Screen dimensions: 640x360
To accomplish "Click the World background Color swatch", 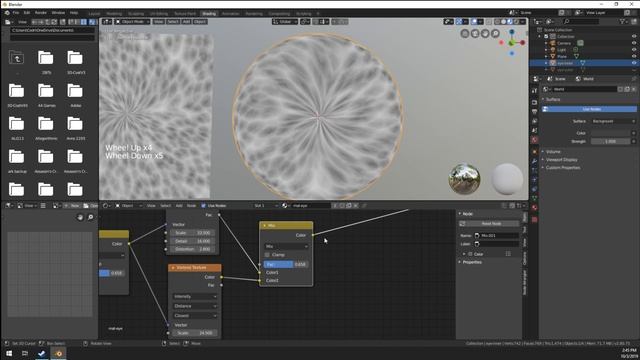I will (x=611, y=133).
